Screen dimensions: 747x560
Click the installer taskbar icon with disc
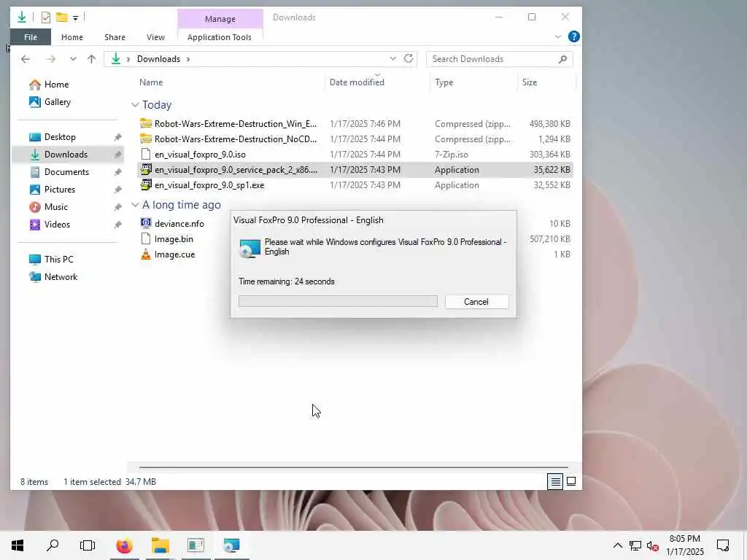click(x=231, y=545)
